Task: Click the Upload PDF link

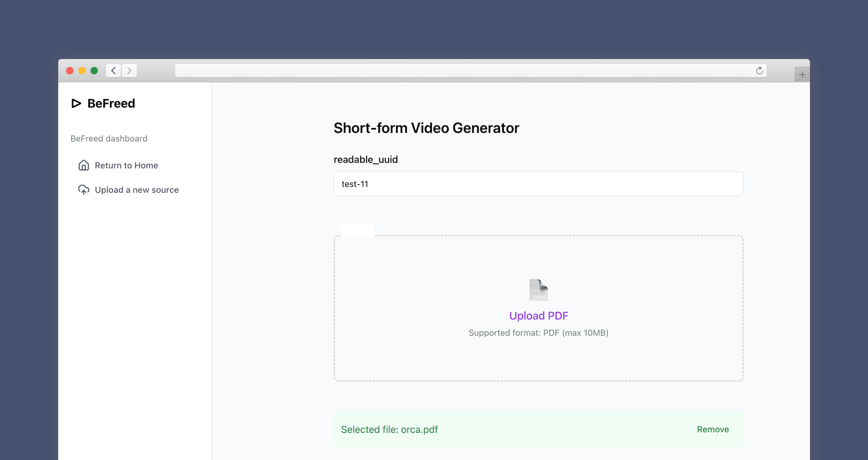Action: point(538,316)
